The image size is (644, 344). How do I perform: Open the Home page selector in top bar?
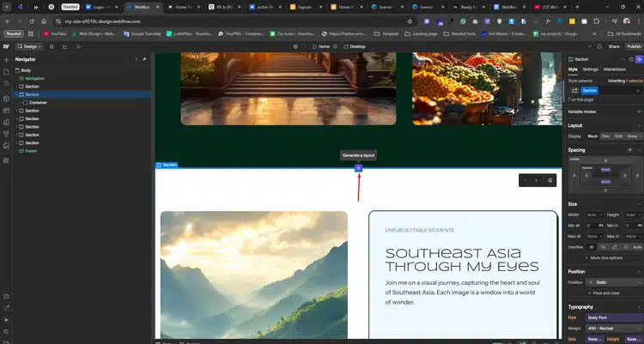click(x=321, y=47)
